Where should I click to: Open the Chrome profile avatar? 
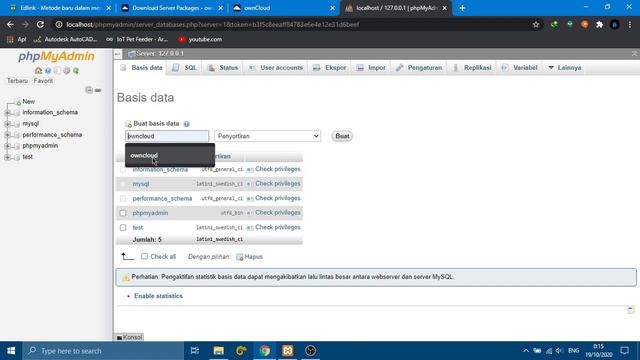pyautogui.click(x=615, y=24)
